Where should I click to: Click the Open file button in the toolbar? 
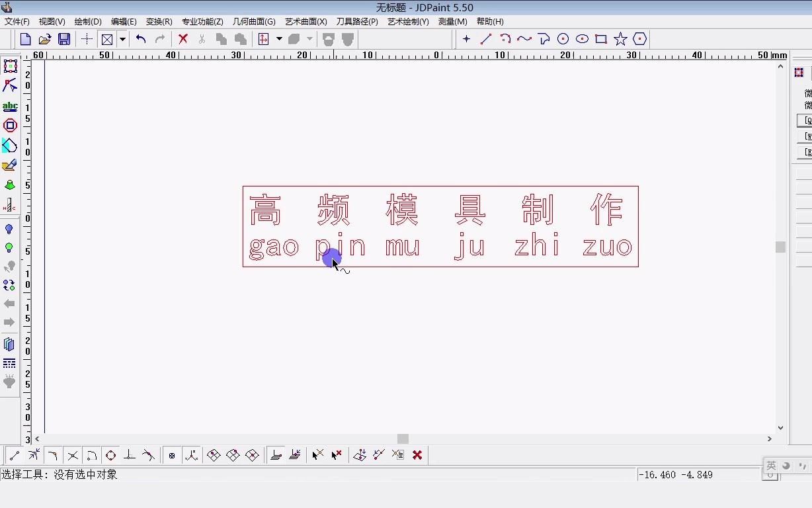click(44, 39)
